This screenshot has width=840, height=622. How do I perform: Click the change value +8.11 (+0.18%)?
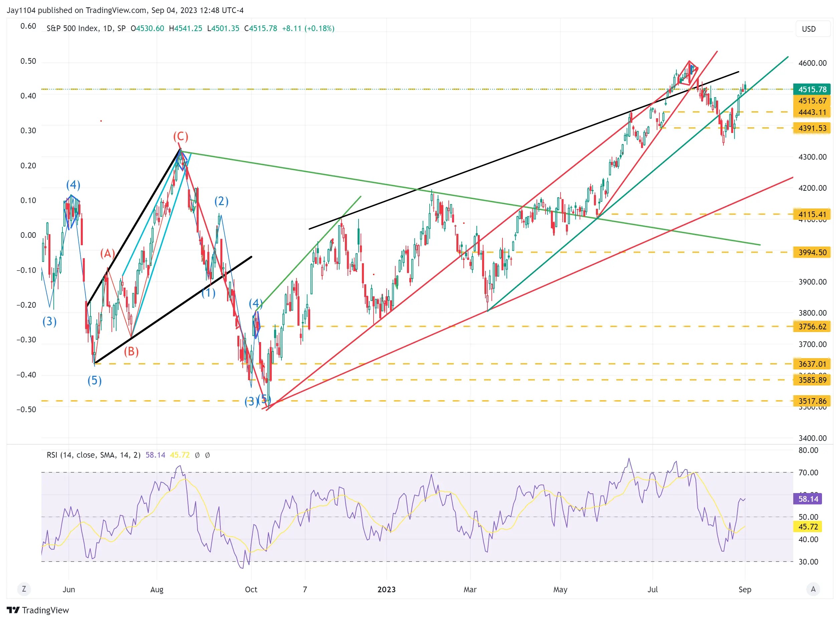(x=308, y=29)
